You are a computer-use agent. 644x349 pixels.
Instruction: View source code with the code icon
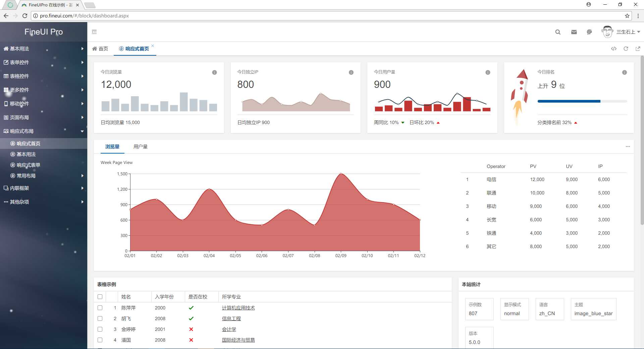click(614, 49)
